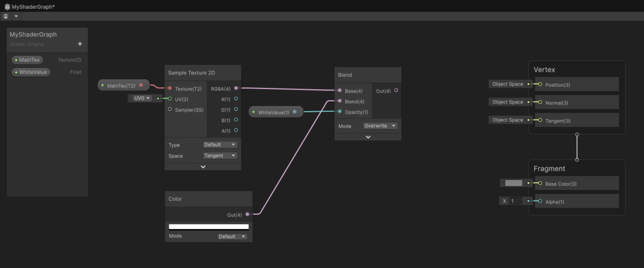This screenshot has width=644, height=268.
Task: Open Sample Texture 2D Type dropdown
Action: (220, 145)
